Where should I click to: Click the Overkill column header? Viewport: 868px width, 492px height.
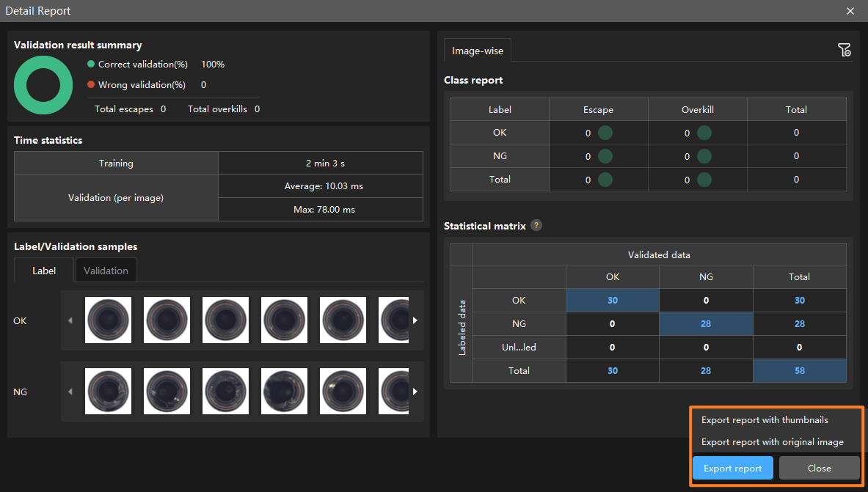coord(698,109)
